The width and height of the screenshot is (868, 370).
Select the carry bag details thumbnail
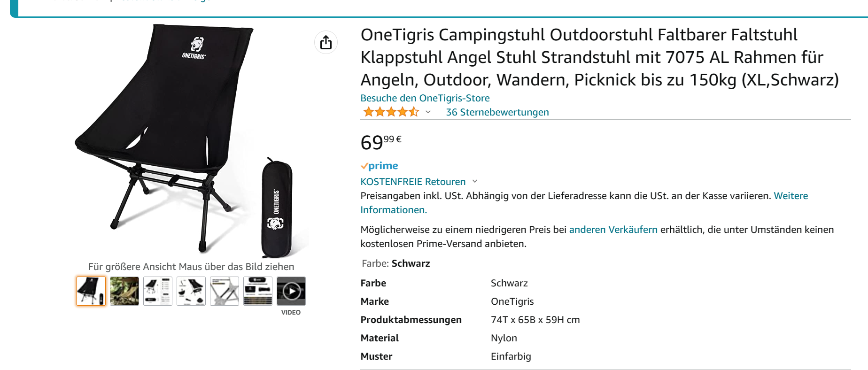(x=258, y=291)
